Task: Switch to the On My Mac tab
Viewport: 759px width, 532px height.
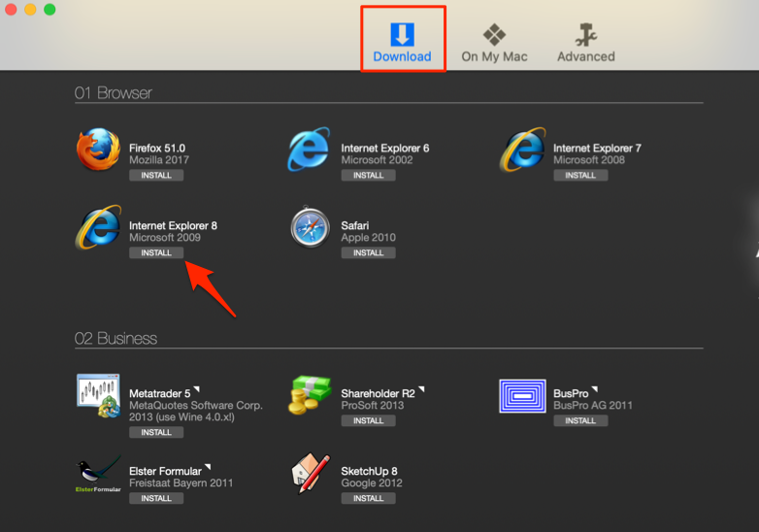Action: coord(494,44)
